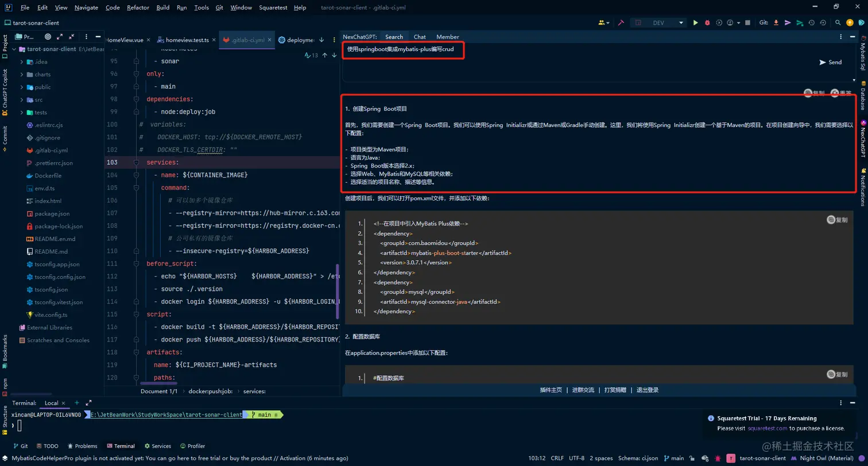Open the Notifications side panel

click(x=863, y=187)
